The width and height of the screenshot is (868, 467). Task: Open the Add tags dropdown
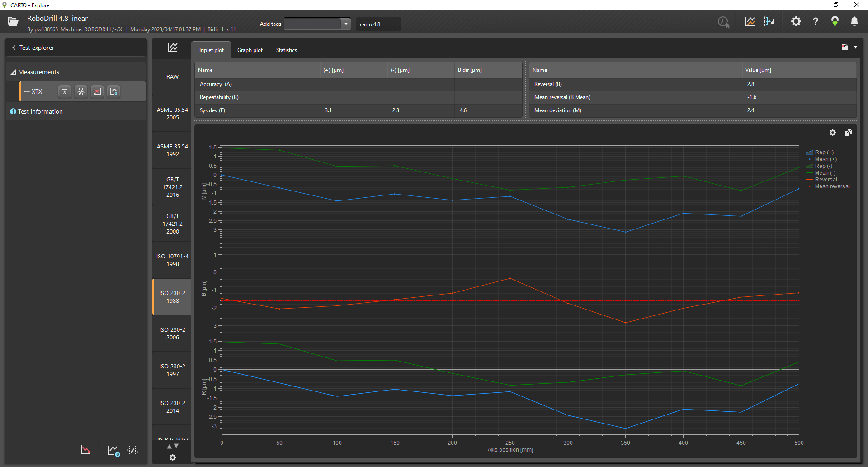point(346,24)
